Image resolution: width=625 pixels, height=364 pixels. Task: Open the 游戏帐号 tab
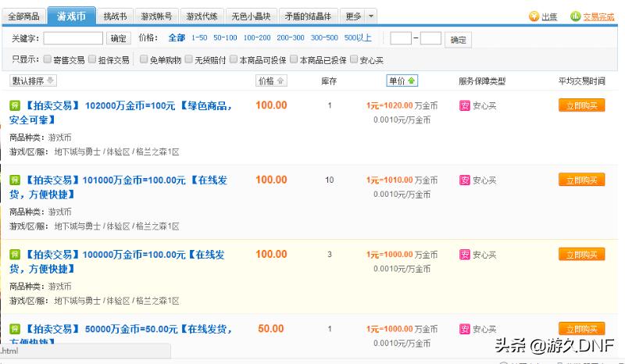click(x=159, y=16)
